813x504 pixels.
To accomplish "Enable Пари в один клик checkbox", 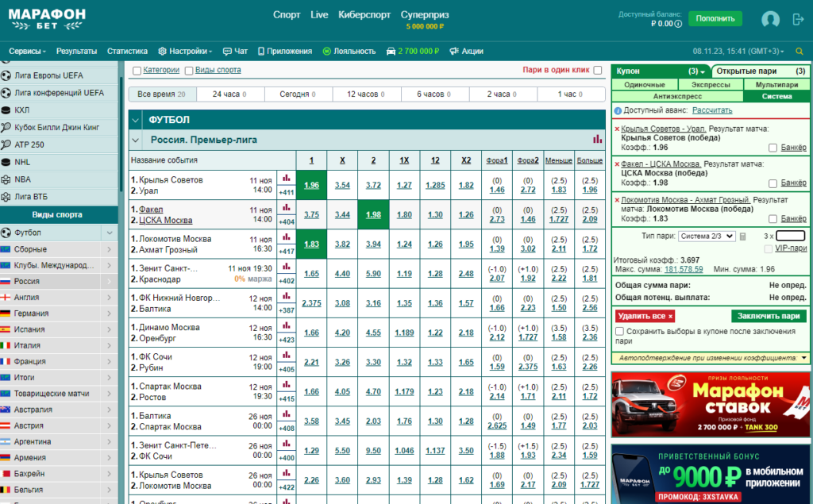I will 598,70.
